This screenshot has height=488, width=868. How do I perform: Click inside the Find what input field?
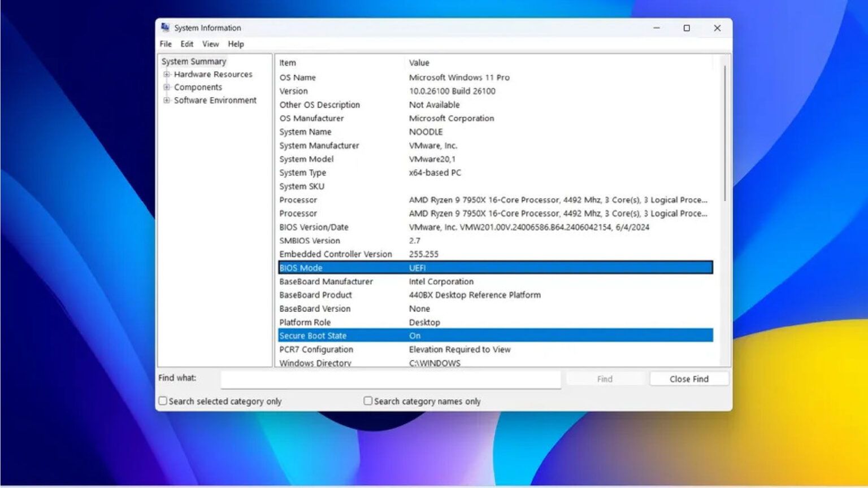[x=390, y=379]
